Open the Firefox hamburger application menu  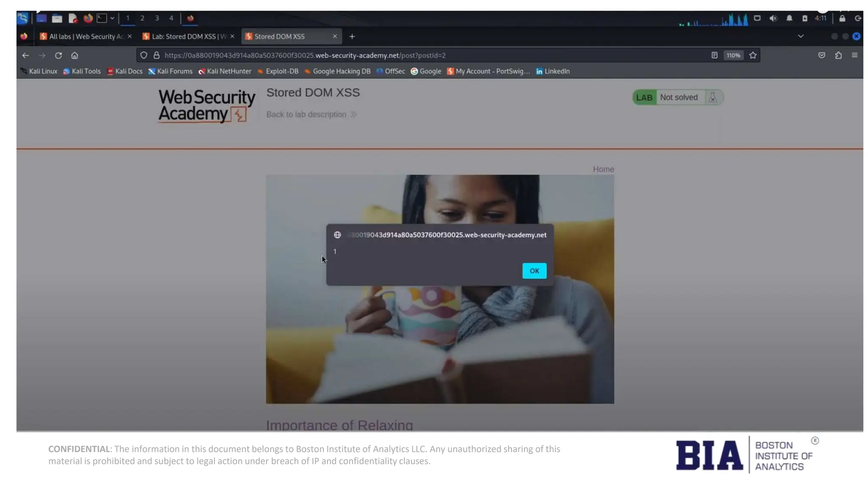pyautogui.click(x=854, y=55)
